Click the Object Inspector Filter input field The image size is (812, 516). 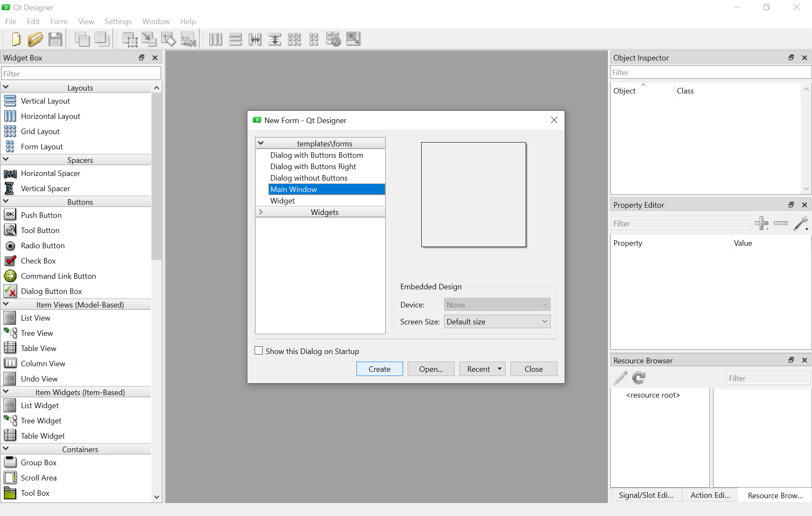point(709,72)
